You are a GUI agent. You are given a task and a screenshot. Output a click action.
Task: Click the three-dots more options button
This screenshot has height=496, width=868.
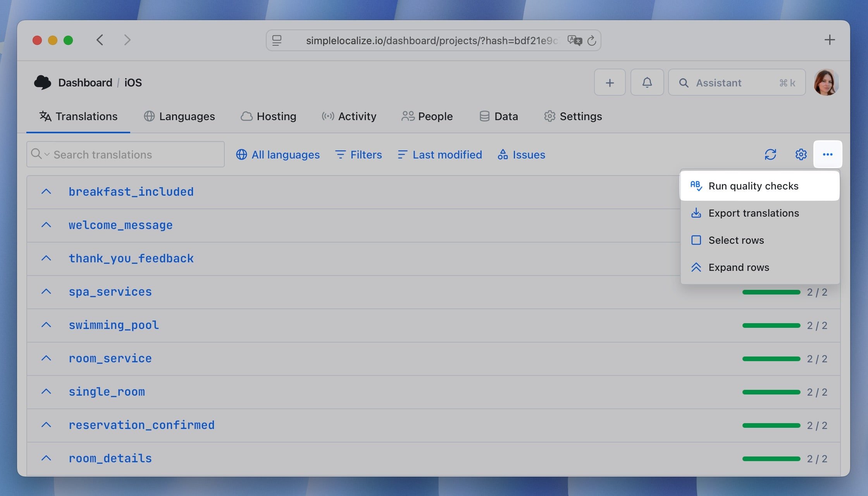[828, 154]
